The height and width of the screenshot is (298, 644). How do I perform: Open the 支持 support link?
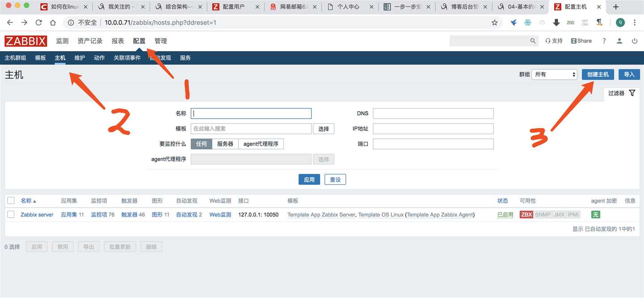(554, 41)
